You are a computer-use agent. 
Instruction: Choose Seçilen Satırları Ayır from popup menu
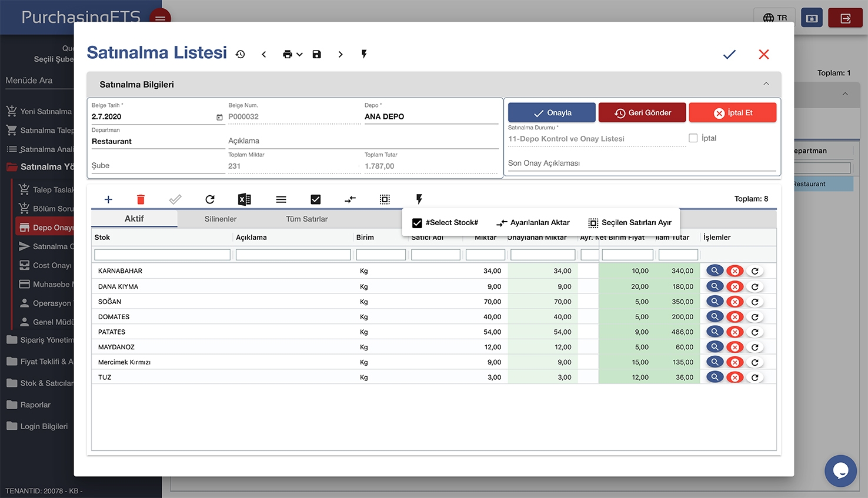click(x=630, y=223)
